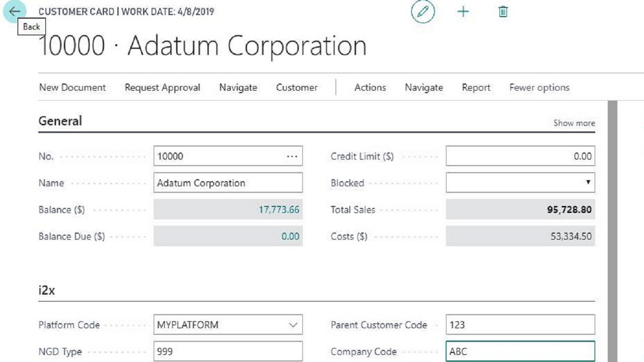The image size is (644, 362).
Task: Click the vertical scrollbar on right
Action: click(x=612, y=231)
